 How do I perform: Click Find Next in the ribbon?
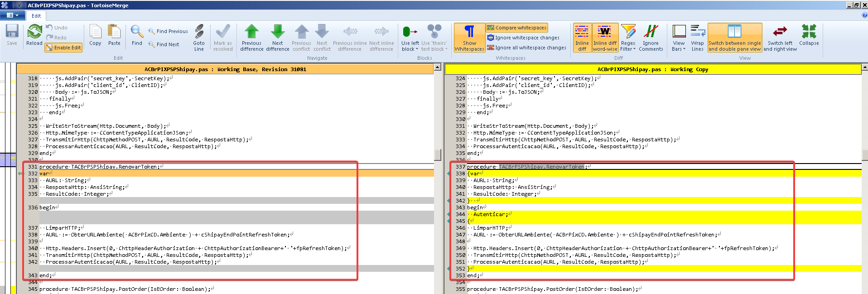(164, 44)
